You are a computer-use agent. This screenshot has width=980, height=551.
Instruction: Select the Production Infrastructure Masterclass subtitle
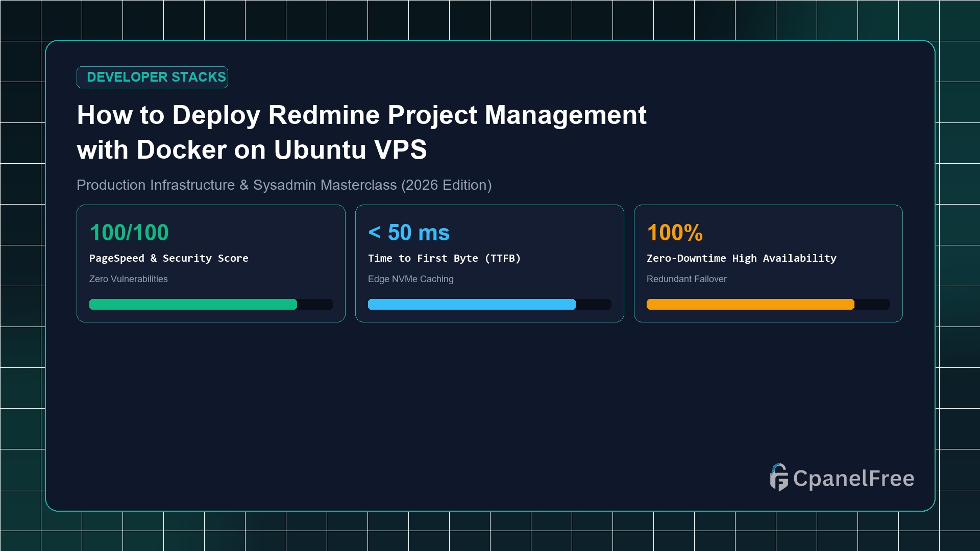tap(284, 185)
